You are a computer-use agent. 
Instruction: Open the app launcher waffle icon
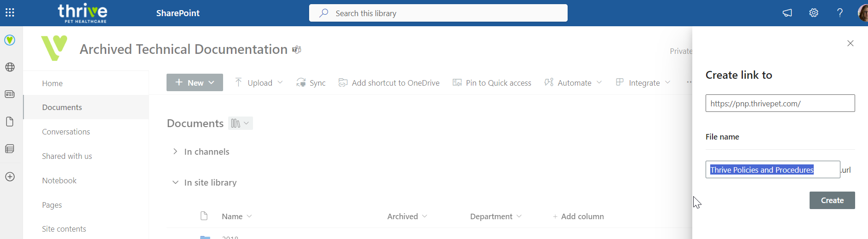point(10,13)
